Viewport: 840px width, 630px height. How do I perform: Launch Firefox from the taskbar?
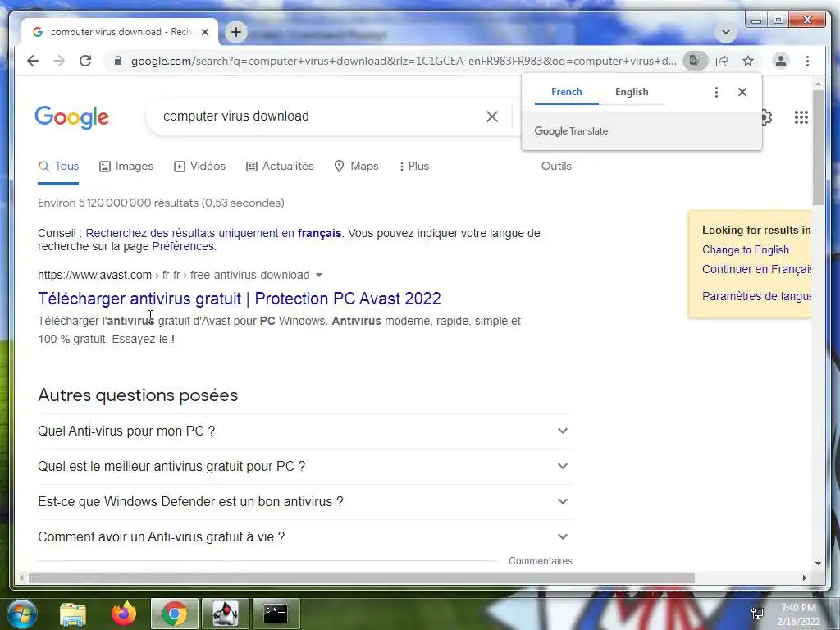pos(124,614)
